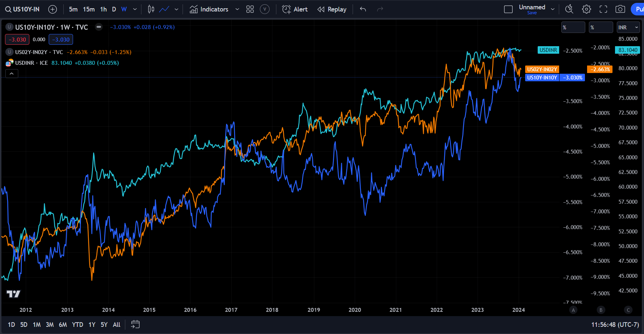644x334 pixels.
Task: Open the Indicators dialog
Action: click(x=209, y=9)
